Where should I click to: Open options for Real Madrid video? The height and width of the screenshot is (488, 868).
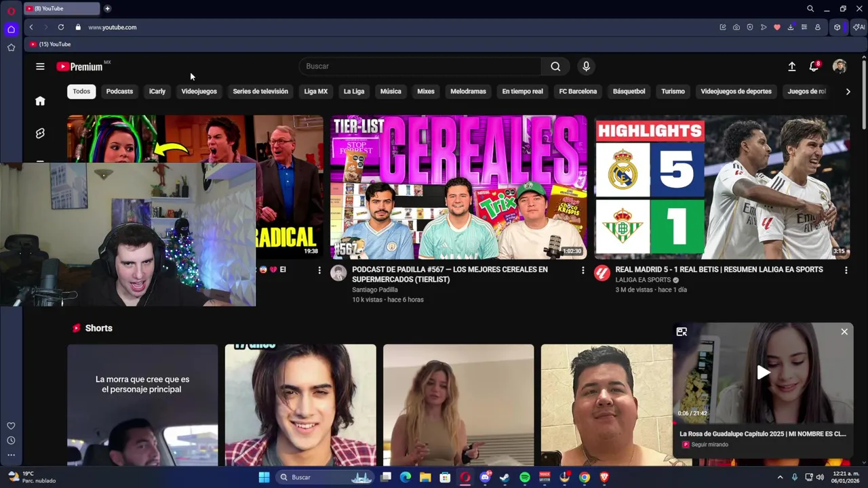tap(846, 270)
